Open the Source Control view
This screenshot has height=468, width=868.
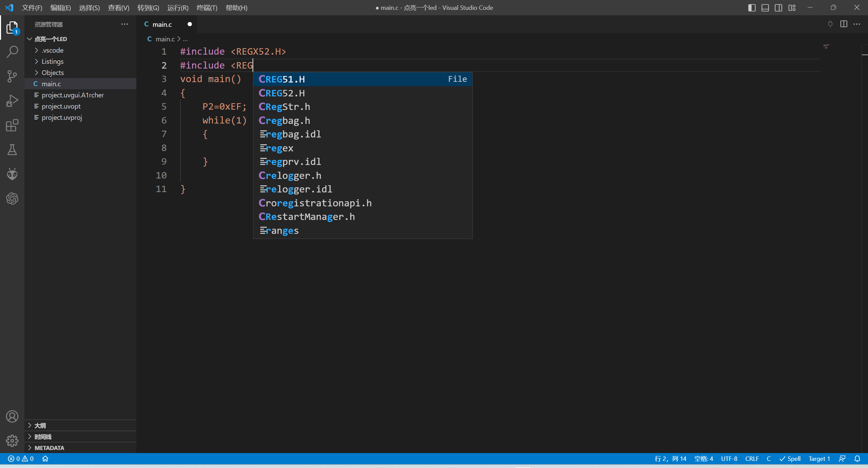click(x=12, y=76)
